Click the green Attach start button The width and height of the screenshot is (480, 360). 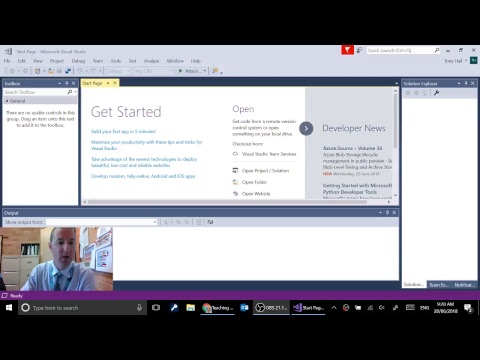coord(189,71)
